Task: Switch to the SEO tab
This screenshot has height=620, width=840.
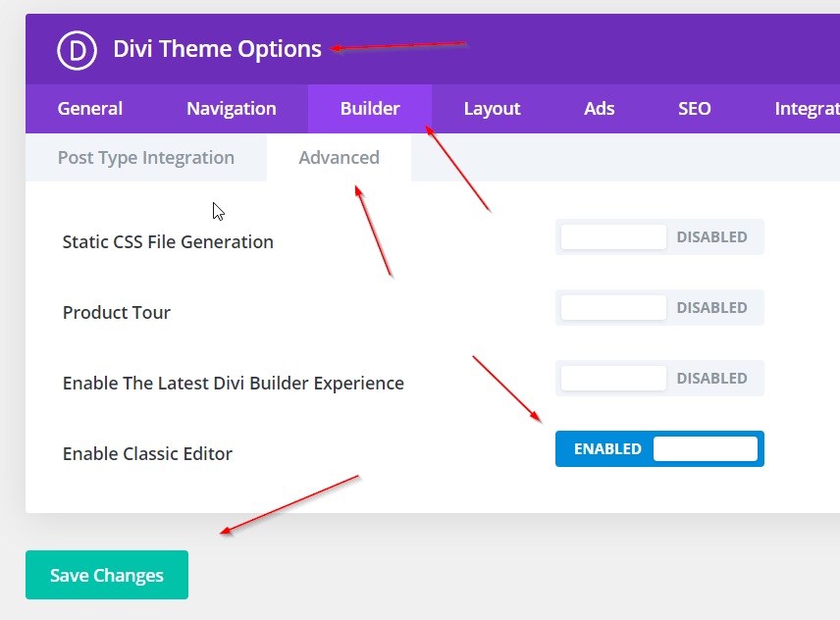Action: click(694, 109)
